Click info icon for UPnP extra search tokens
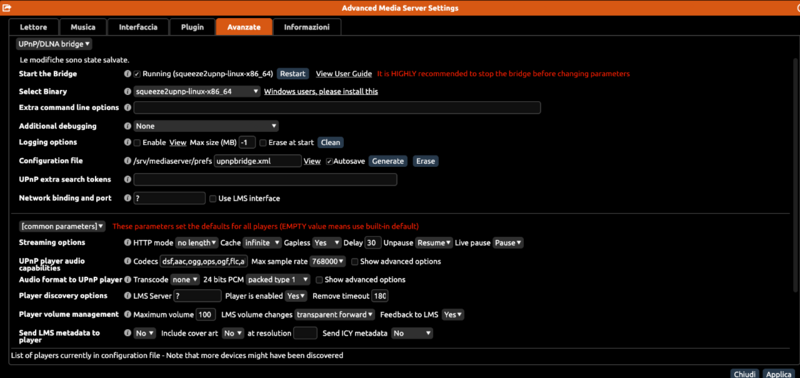 [128, 180]
